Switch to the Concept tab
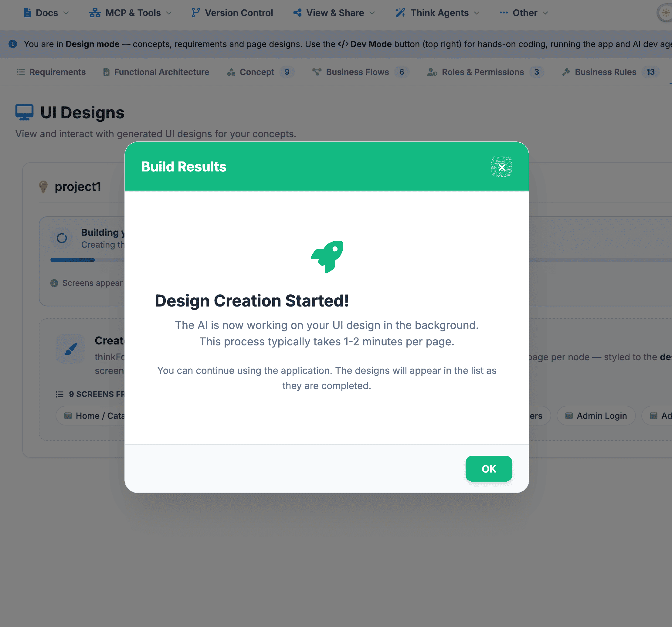This screenshot has width=672, height=627. [x=261, y=72]
